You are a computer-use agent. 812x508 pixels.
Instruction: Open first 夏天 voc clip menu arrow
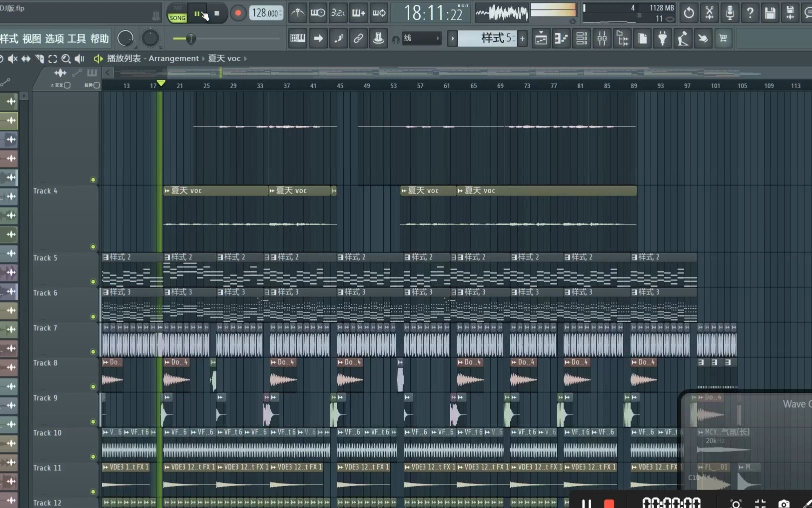click(167, 190)
